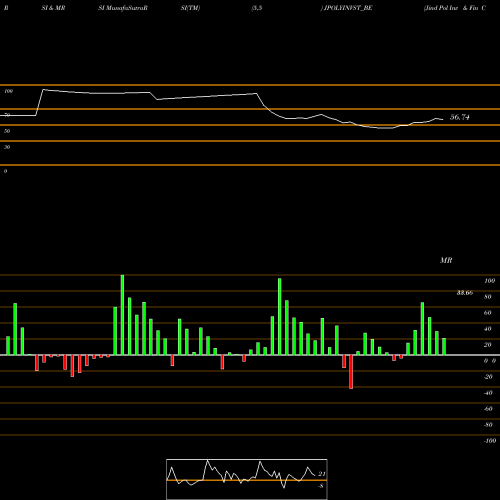
Task: Click the '21' value in the mini chart
Action: point(322,474)
